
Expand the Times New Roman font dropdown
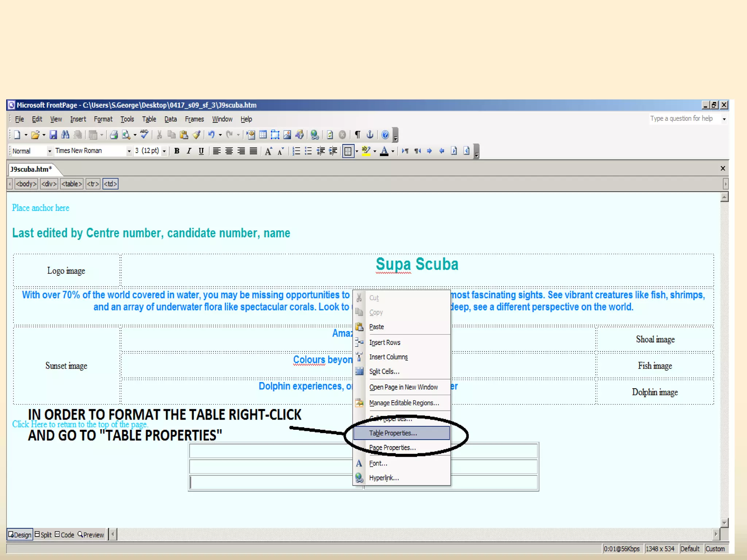[x=129, y=151]
